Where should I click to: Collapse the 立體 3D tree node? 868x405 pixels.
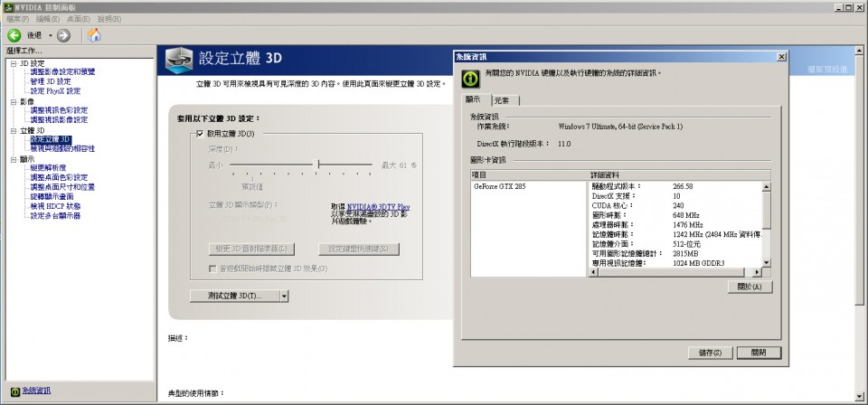(x=14, y=130)
